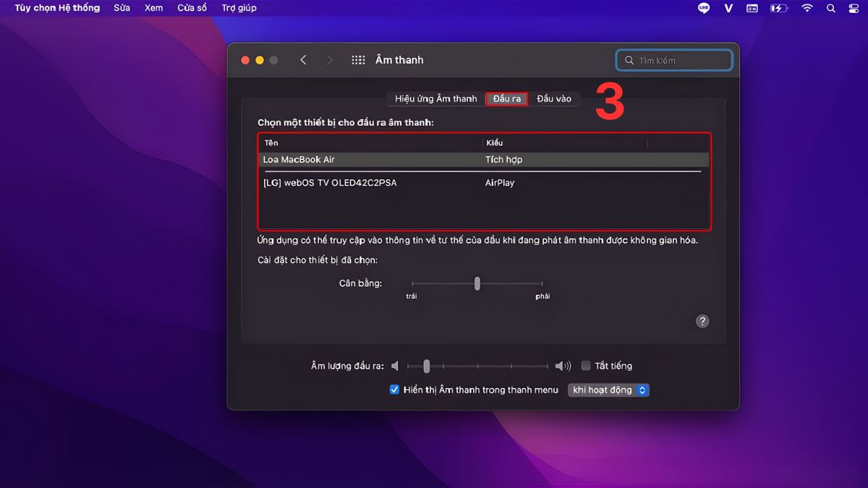Open the Cửa sổ menu

(x=192, y=8)
